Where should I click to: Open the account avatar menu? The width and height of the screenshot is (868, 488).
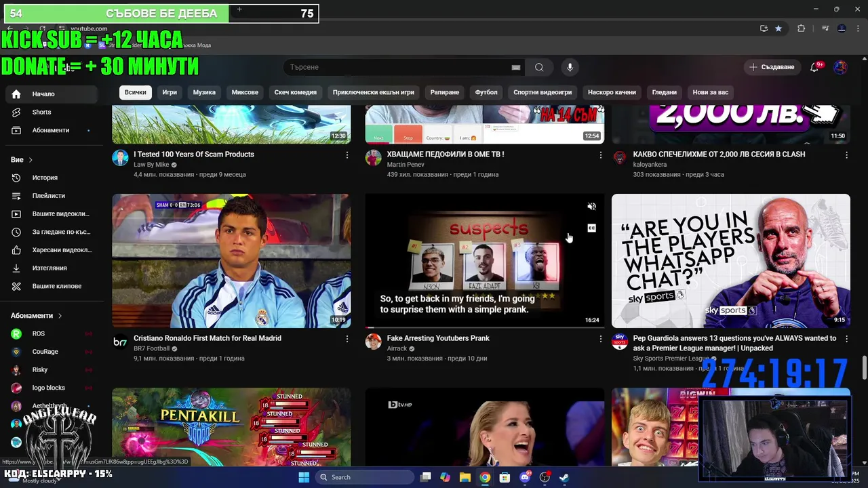point(840,67)
